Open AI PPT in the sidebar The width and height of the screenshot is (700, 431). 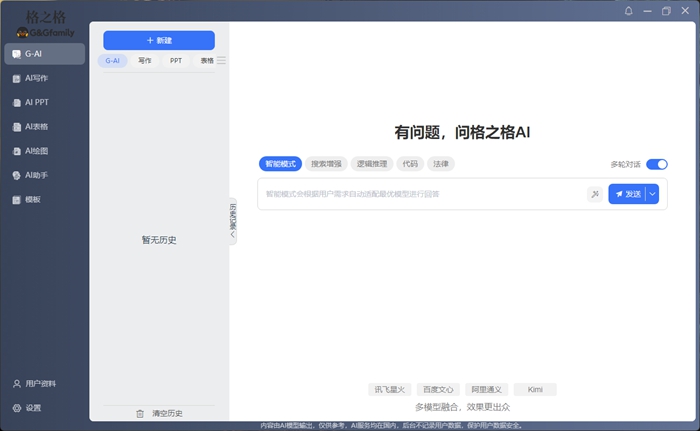pyautogui.click(x=30, y=102)
